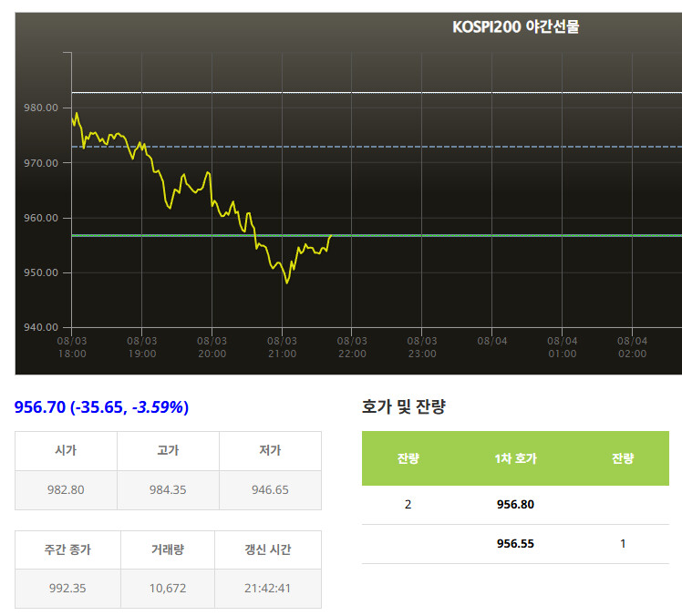Click the update time 21:42:41
682x616 pixels.
tap(267, 588)
